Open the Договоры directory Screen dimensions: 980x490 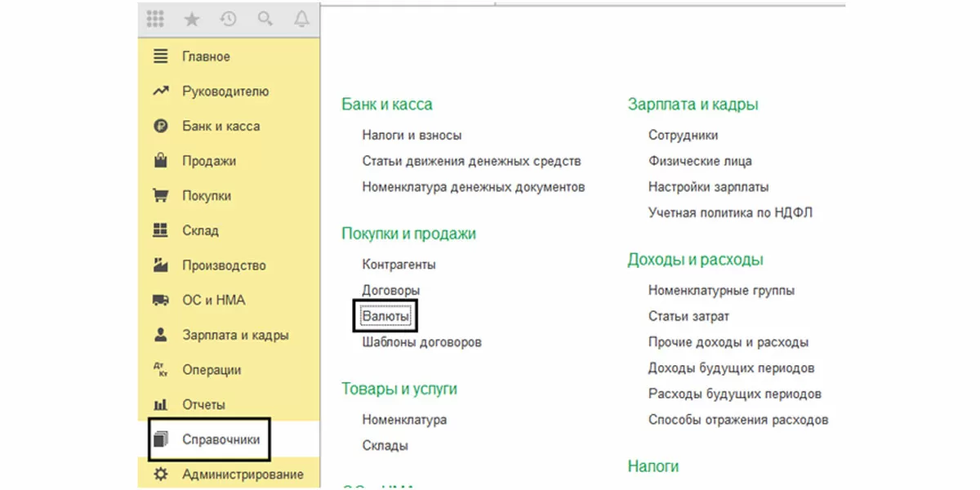pyautogui.click(x=391, y=290)
